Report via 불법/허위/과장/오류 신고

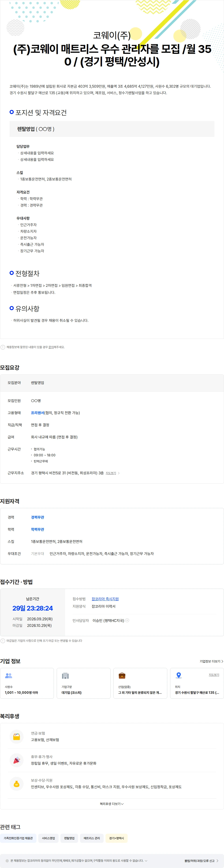(201, 861)
